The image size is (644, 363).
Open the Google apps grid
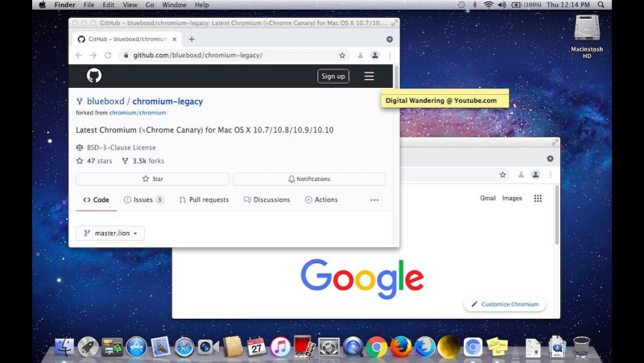538,198
